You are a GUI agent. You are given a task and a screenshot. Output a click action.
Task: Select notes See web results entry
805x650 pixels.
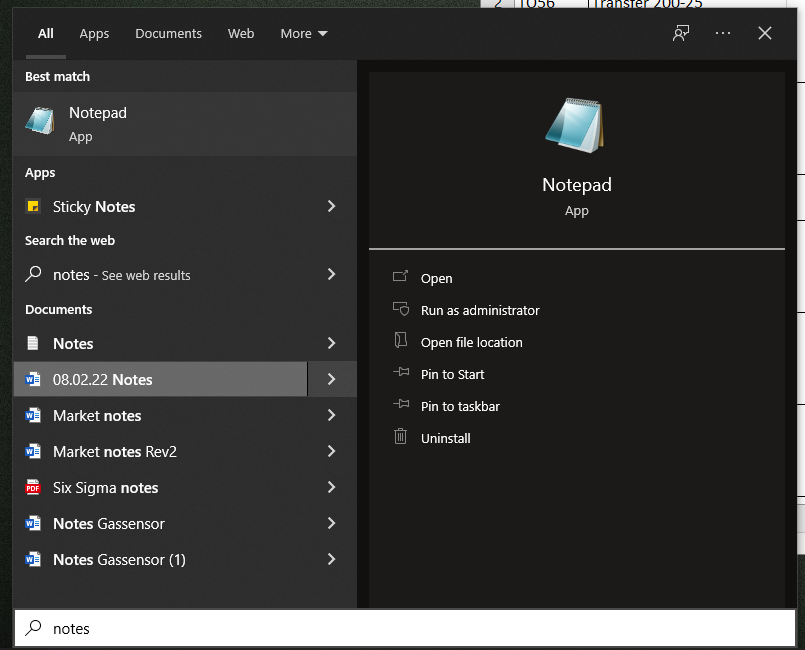(x=161, y=274)
